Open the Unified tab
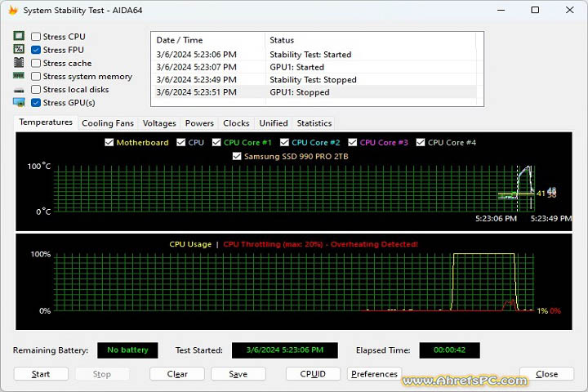Screen dimensions: 588x392 pos(274,123)
